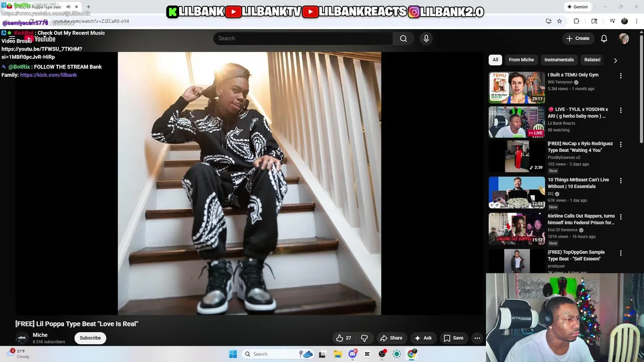
Task: Click the YouTube search magnifier button
Action: 404,38
